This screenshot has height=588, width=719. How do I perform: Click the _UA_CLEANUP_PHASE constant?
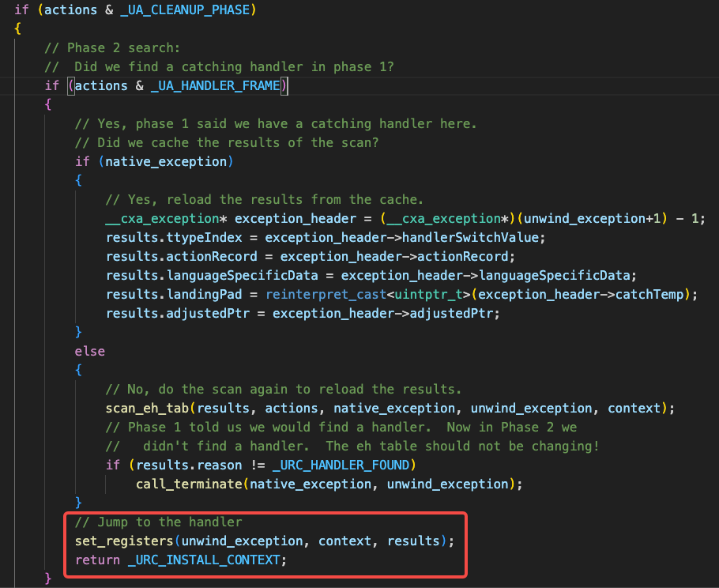pos(185,10)
